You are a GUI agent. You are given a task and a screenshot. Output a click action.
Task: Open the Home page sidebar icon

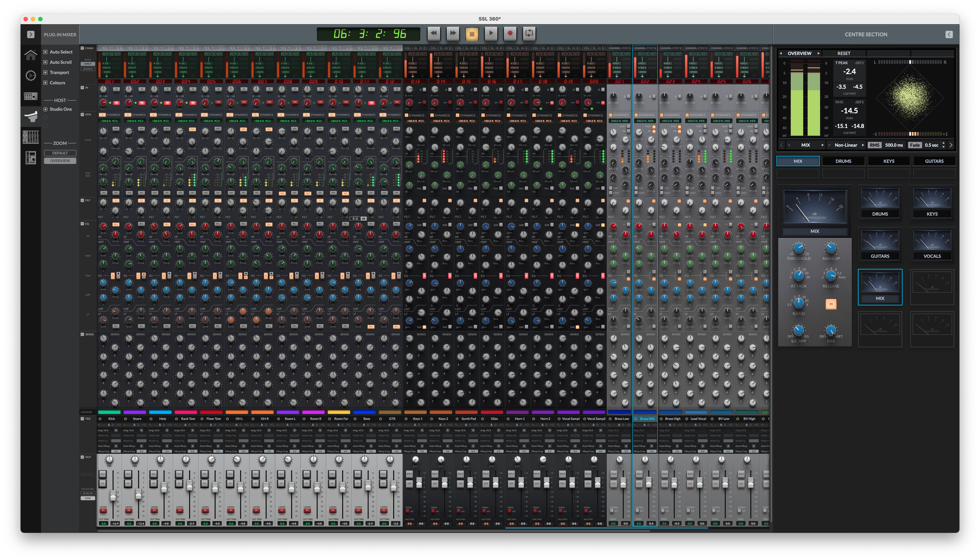point(31,55)
